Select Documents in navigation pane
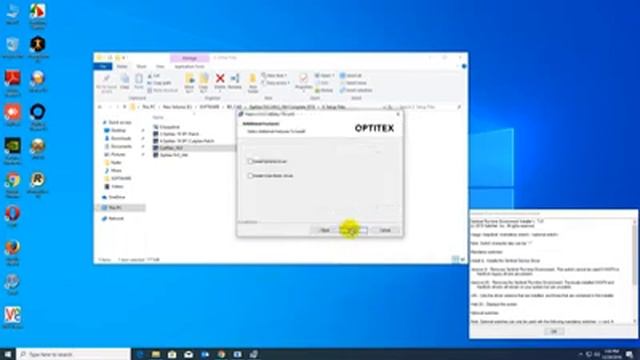The image size is (640, 360). [x=121, y=147]
